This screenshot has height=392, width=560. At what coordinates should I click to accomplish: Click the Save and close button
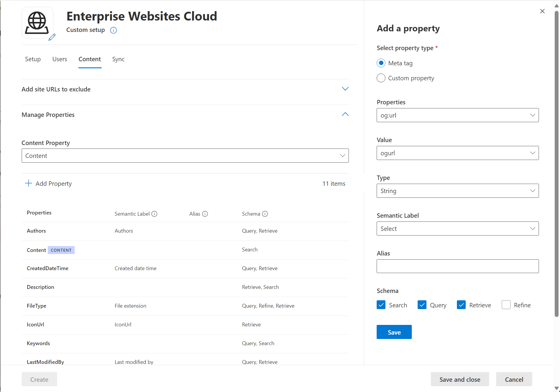click(x=460, y=379)
